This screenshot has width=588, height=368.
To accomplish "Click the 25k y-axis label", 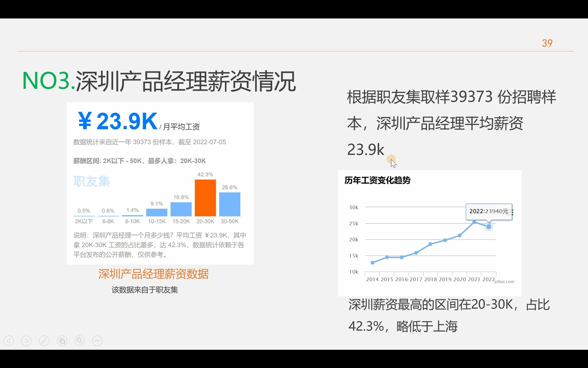I will pos(353,223).
